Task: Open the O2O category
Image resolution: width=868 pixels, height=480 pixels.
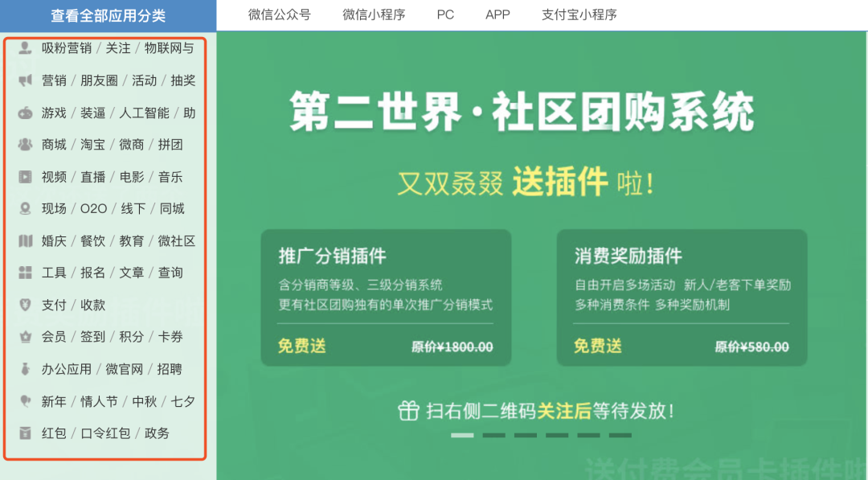Action: [93, 209]
